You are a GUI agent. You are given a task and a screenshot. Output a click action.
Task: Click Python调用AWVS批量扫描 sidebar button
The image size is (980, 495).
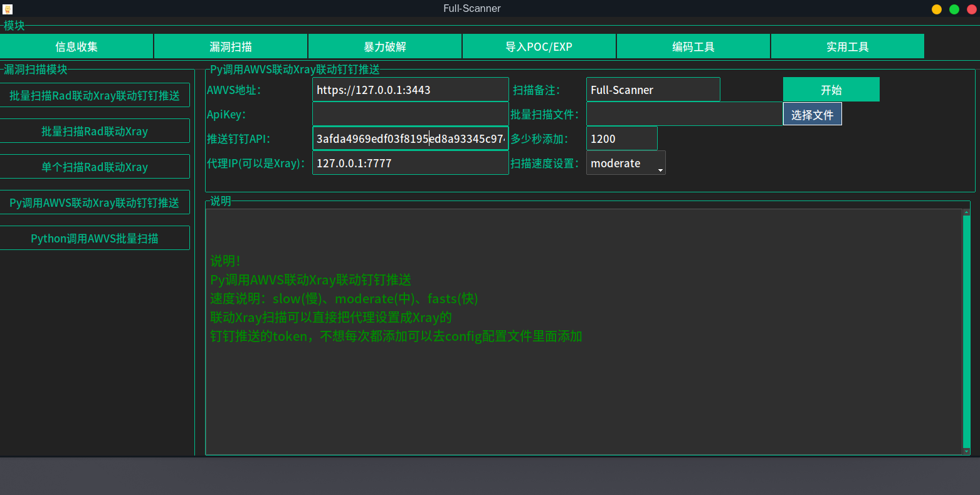click(95, 238)
